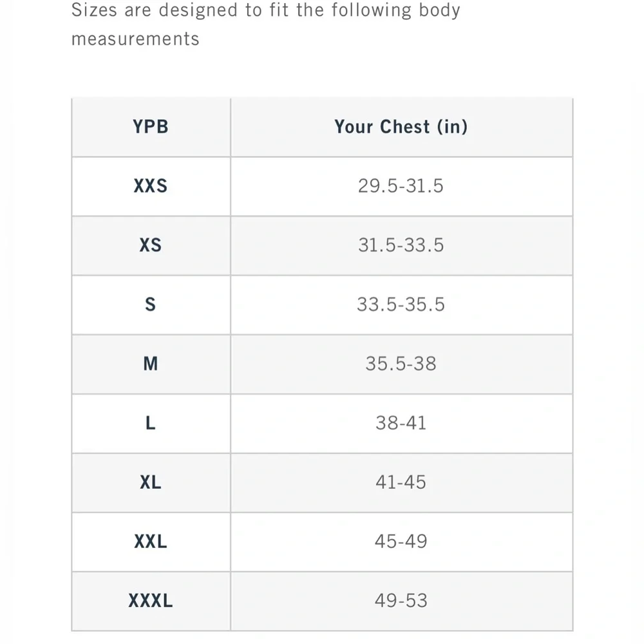This screenshot has width=644, height=644.
Task: Select the 45-49 chest value
Action: pyautogui.click(x=401, y=542)
